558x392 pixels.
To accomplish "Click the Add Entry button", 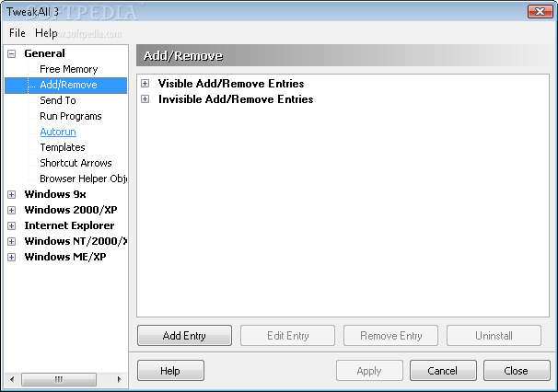I will pyautogui.click(x=184, y=336).
